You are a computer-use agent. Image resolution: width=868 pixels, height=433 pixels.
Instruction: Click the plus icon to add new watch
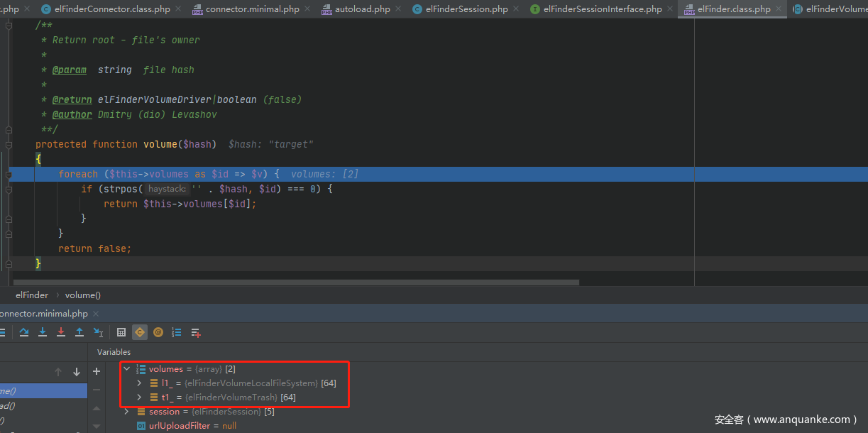[x=97, y=371]
